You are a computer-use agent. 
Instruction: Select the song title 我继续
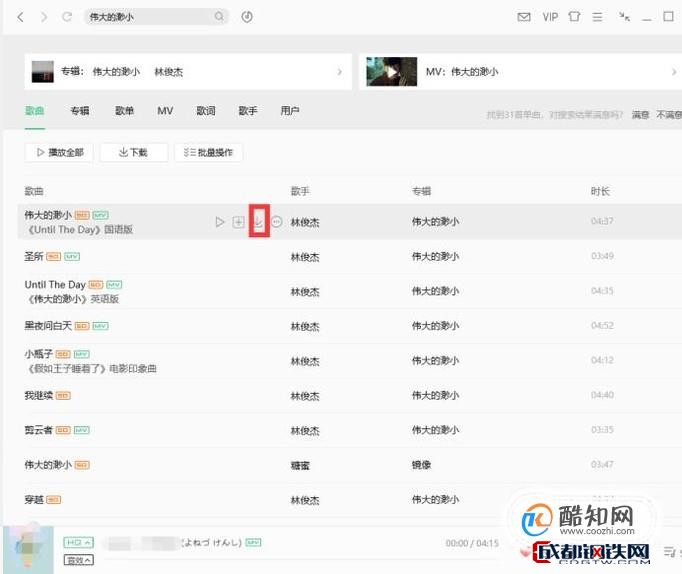[x=39, y=395]
